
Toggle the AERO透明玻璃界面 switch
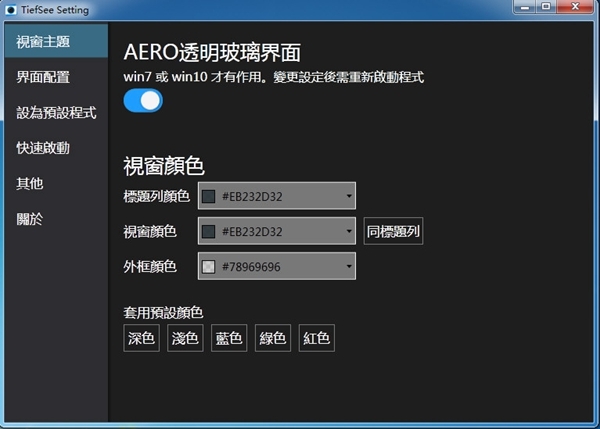tap(143, 101)
